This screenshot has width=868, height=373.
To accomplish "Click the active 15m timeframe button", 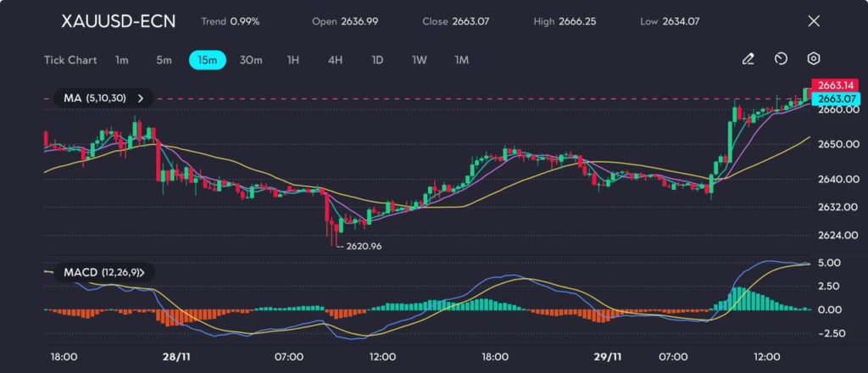I will click(207, 60).
